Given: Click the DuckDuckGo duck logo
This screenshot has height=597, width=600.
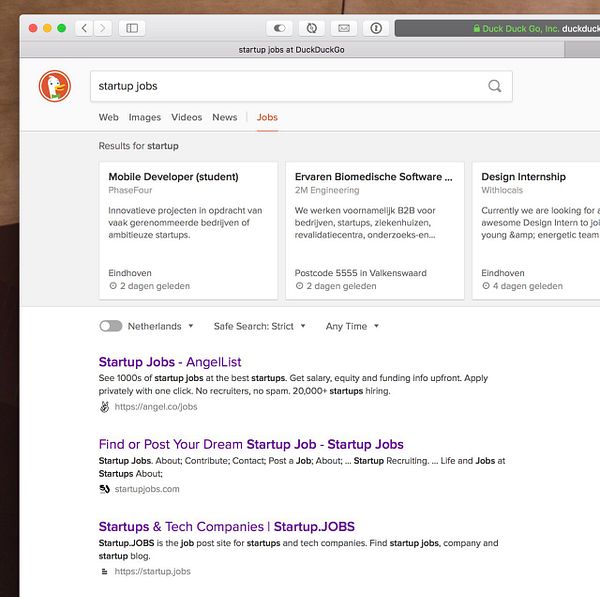Looking at the screenshot, I should click(55, 86).
